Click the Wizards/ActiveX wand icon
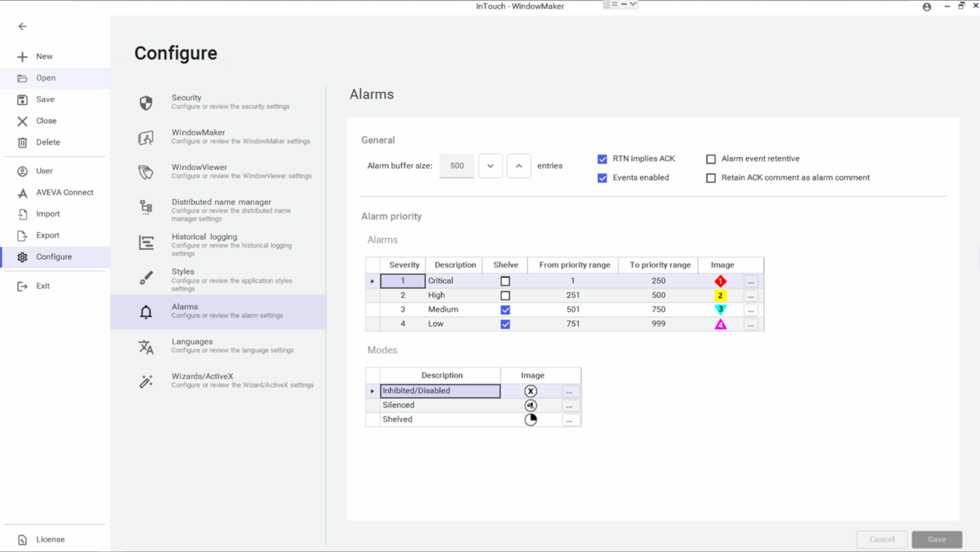This screenshot has width=980, height=552. (x=146, y=381)
